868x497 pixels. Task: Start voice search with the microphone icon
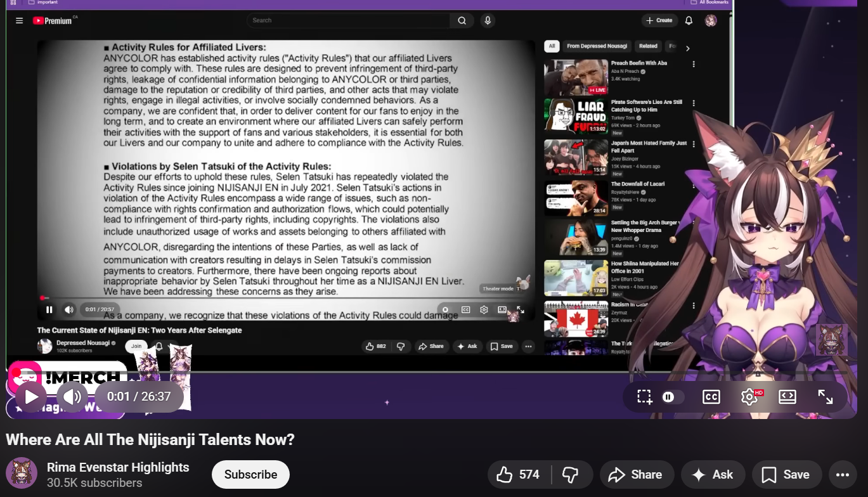[x=488, y=20]
